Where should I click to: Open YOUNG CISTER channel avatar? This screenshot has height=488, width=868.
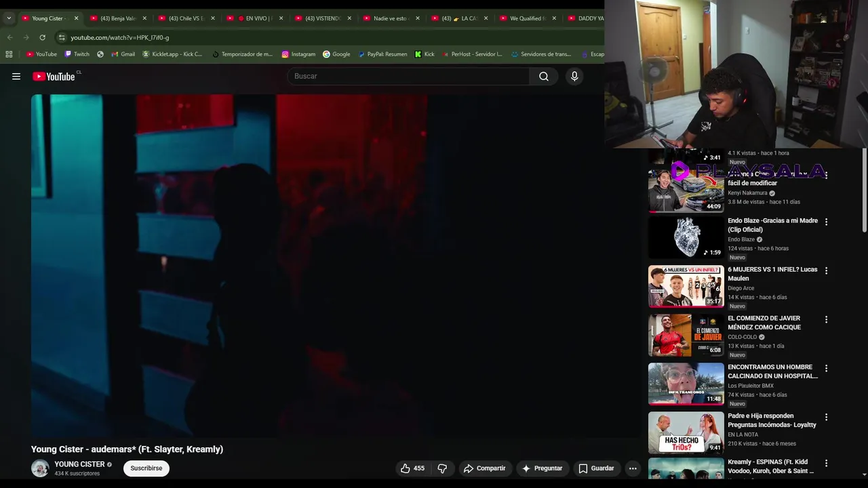[40, 468]
